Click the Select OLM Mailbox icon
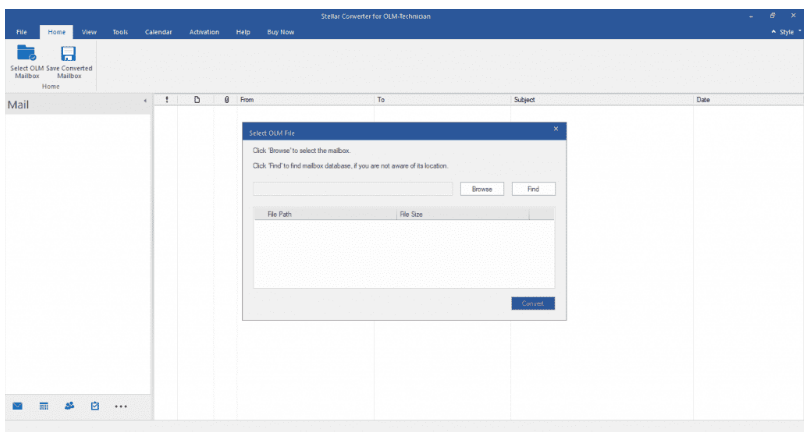This screenshot has height=436, width=811. [26, 53]
